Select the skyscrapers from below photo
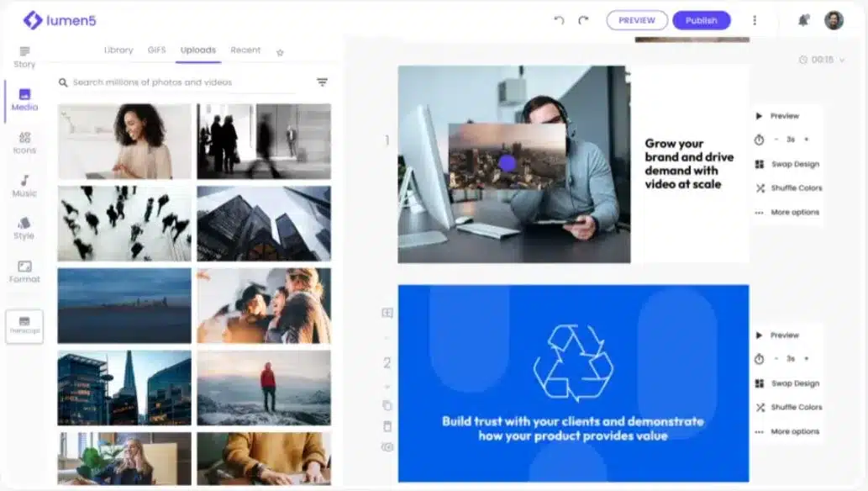The image size is (868, 491). 264,224
